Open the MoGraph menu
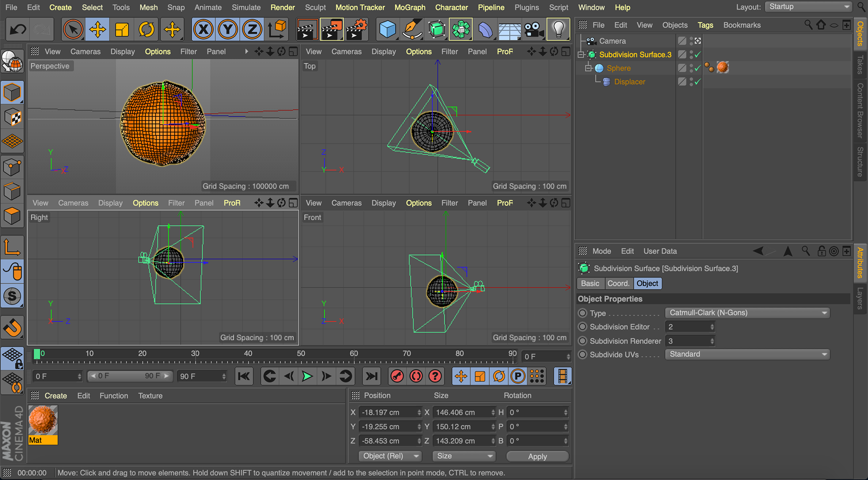This screenshot has height=480, width=868. coord(410,7)
